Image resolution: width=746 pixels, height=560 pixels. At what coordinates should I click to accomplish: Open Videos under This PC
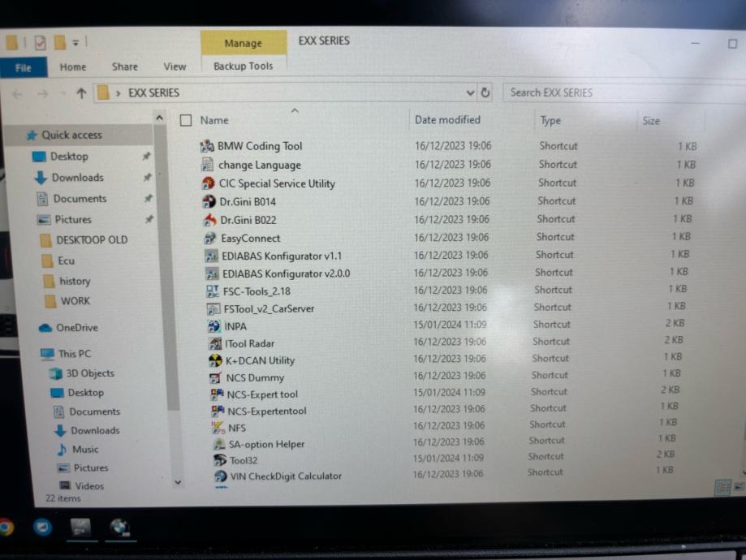(x=89, y=486)
